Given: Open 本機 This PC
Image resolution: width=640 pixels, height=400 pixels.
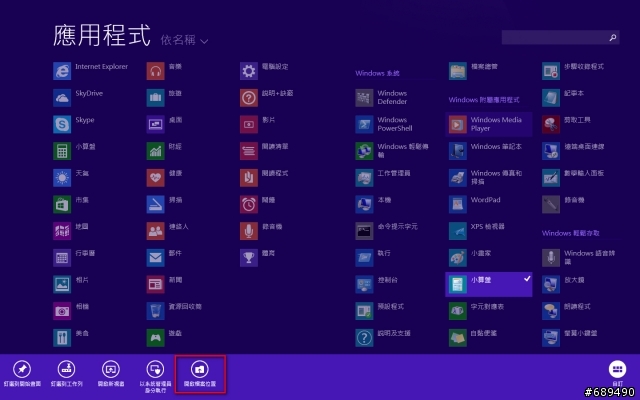Looking at the screenshot, I should pos(373,204).
